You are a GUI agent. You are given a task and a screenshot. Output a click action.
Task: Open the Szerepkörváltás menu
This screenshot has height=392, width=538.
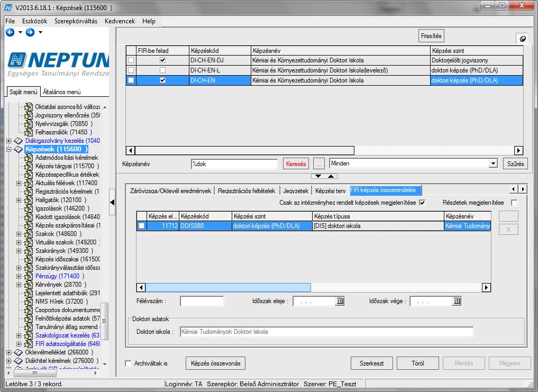click(76, 21)
